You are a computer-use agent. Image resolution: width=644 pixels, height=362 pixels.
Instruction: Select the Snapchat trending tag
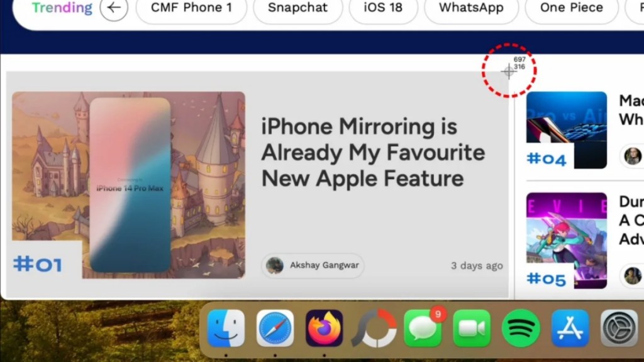297,9
